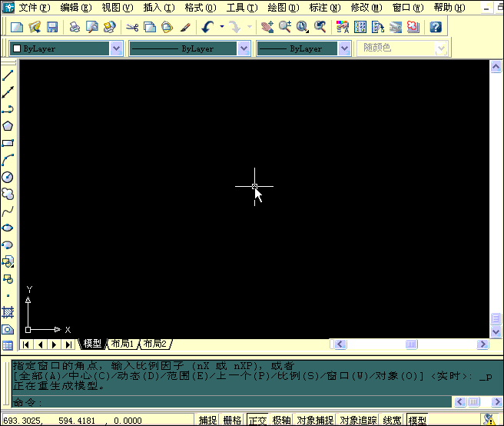Save the drawing with the floppy disk icon

[x=52, y=27]
